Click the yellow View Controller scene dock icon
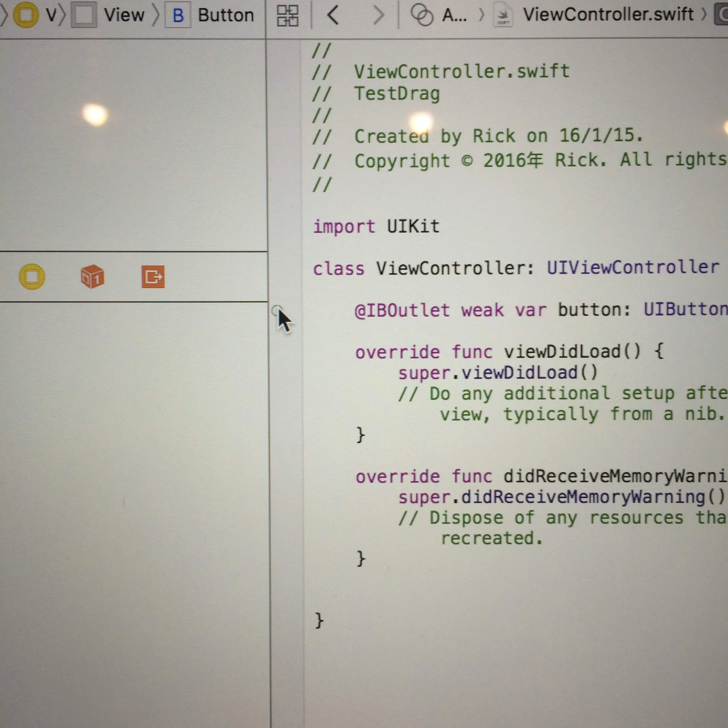Screen dimensions: 728x728 [x=32, y=277]
